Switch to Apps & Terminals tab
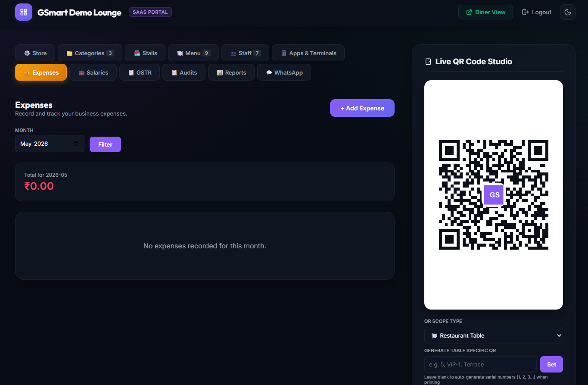Image resolution: width=588 pixels, height=385 pixels. [x=308, y=53]
